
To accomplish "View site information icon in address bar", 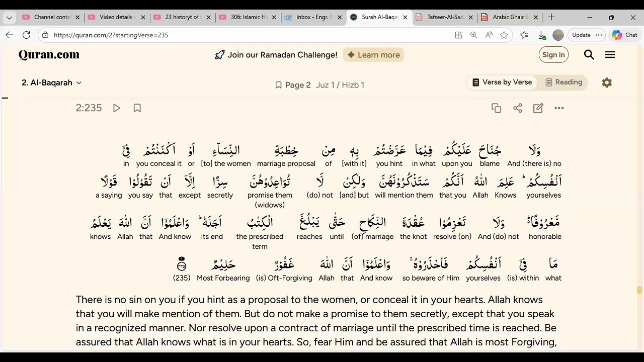I will tap(45, 35).
